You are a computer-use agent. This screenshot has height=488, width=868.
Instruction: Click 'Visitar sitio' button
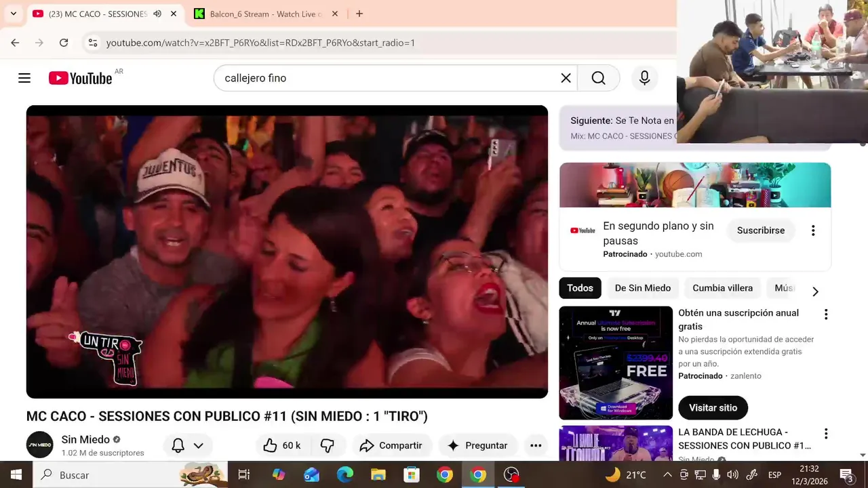[x=713, y=408]
